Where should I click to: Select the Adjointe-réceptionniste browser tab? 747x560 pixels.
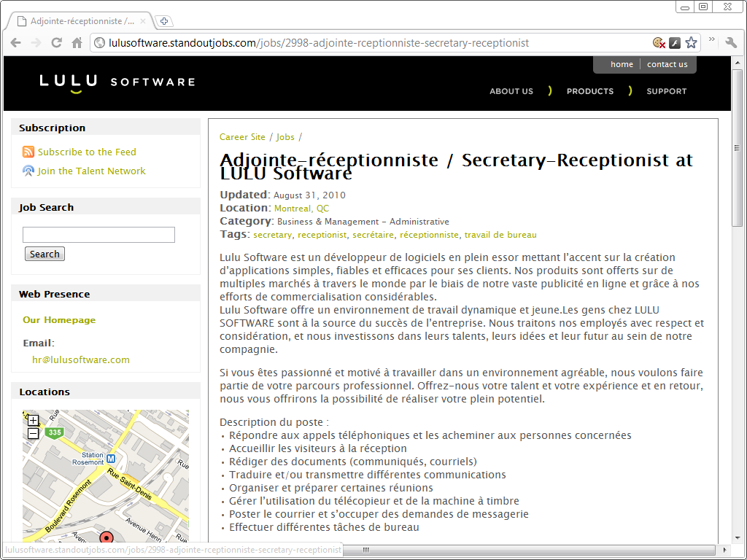[x=80, y=21]
